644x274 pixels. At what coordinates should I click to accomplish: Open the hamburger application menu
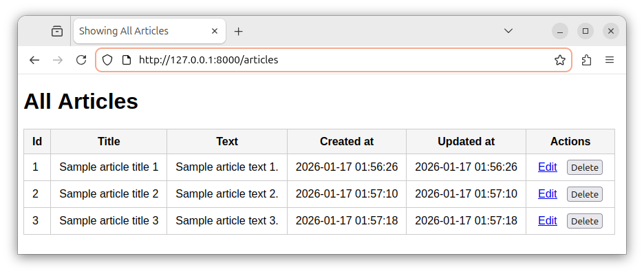pyautogui.click(x=610, y=60)
